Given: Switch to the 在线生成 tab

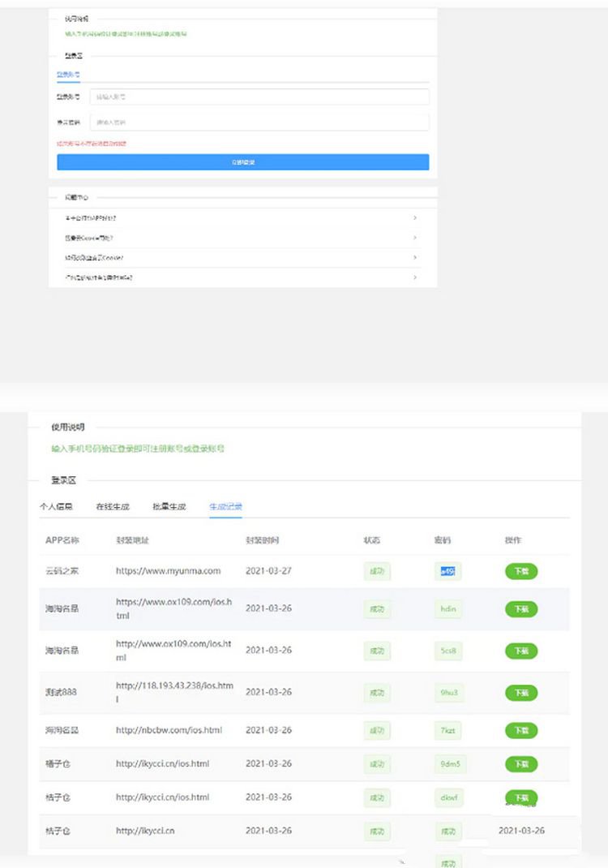Looking at the screenshot, I should [113, 507].
